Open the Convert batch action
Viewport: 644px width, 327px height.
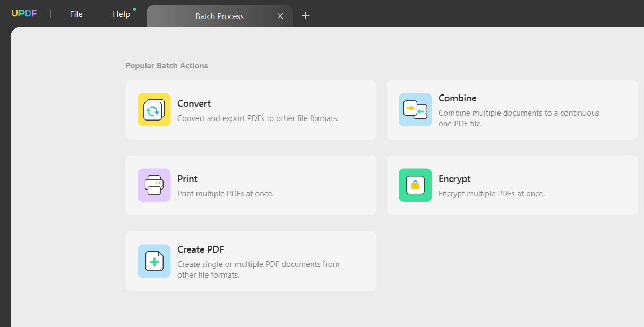point(251,110)
